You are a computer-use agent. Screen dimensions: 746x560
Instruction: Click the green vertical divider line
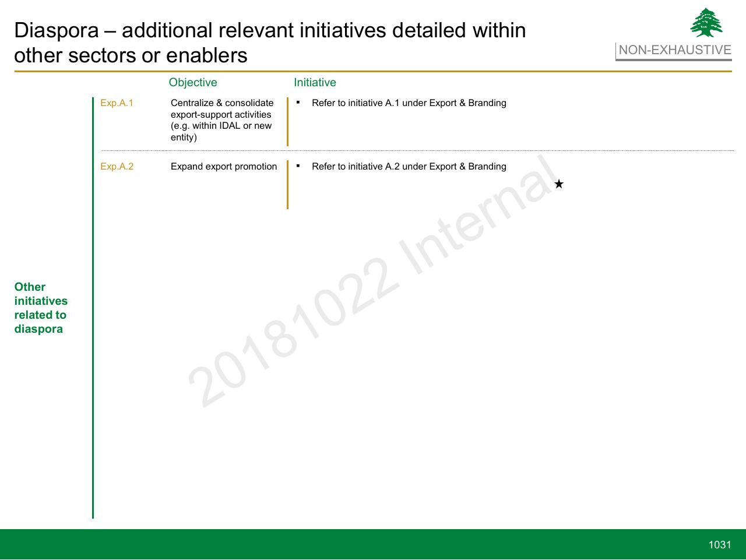93,308
